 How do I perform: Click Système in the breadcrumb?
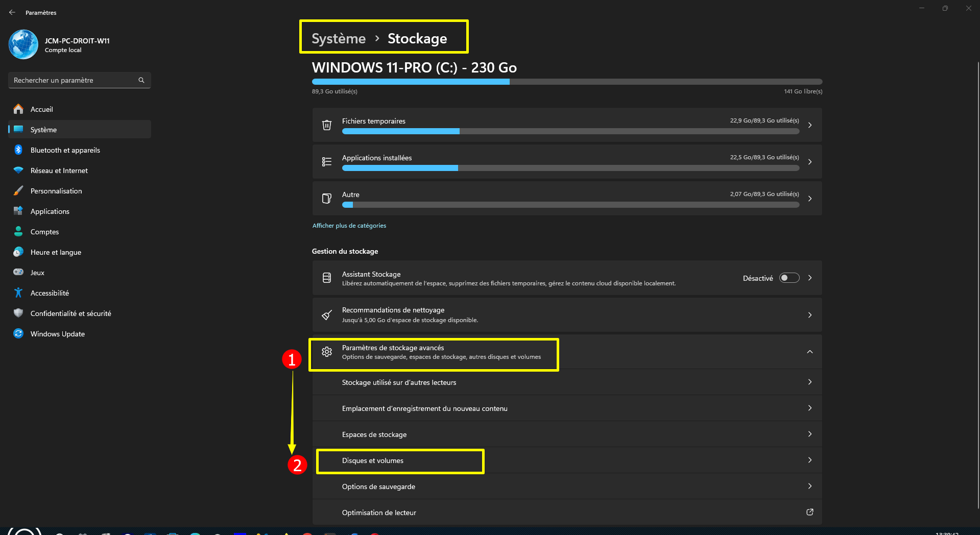pos(339,39)
